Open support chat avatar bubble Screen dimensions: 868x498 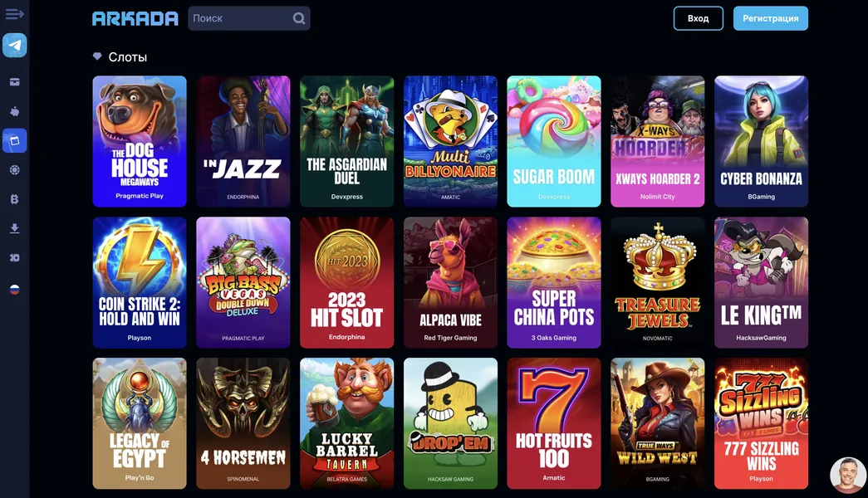click(847, 474)
